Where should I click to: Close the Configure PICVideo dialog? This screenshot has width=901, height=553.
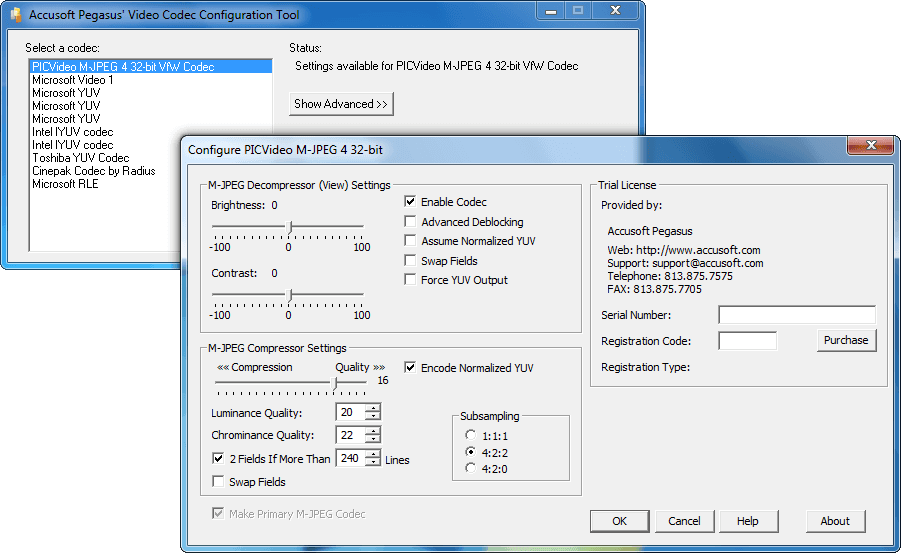tap(871, 145)
